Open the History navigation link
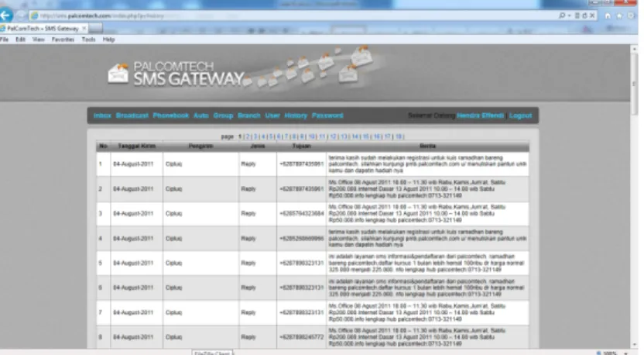 coord(296,115)
